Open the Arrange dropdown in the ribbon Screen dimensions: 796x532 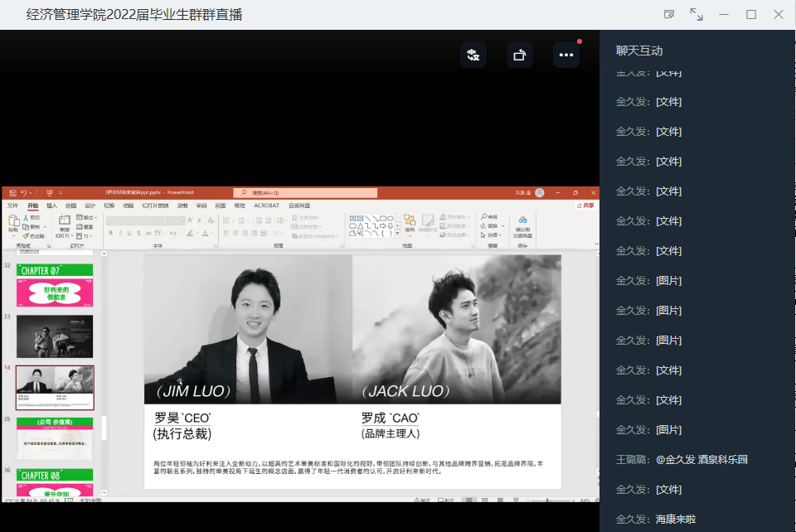pos(410,224)
